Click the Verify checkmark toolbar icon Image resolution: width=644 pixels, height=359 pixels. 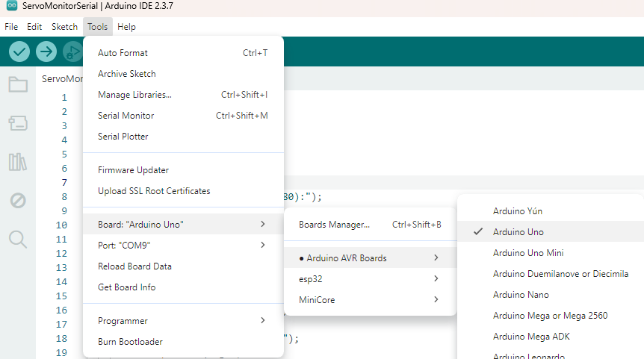[19, 51]
